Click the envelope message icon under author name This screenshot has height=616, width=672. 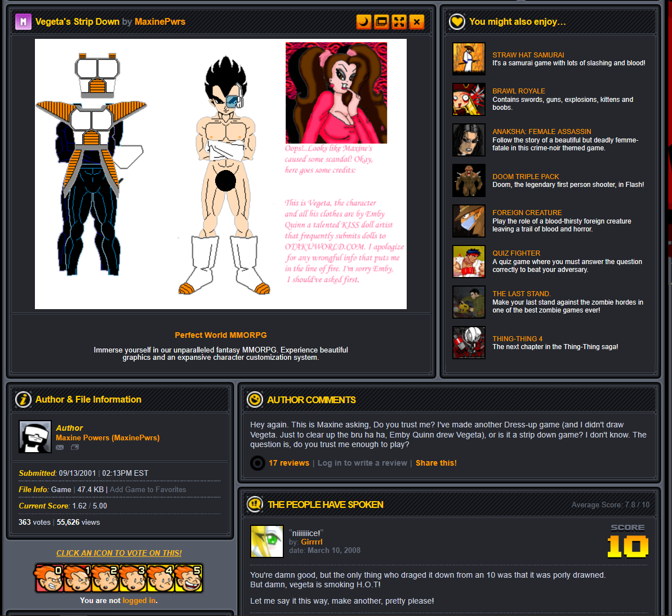[x=60, y=447]
